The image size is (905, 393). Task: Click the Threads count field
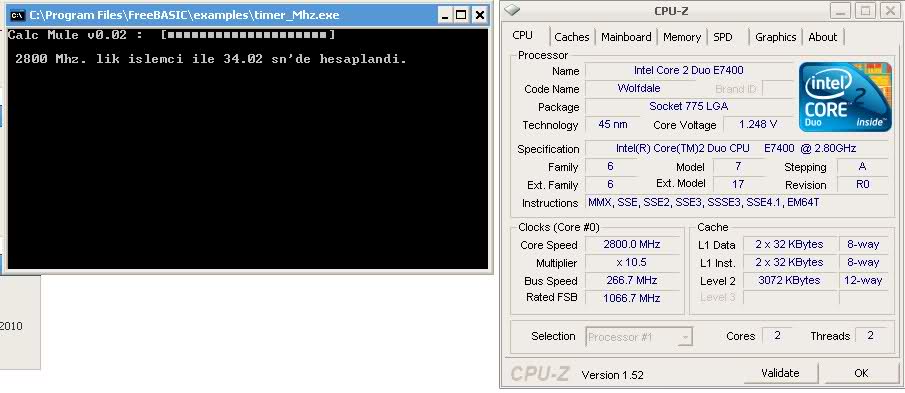pos(870,336)
